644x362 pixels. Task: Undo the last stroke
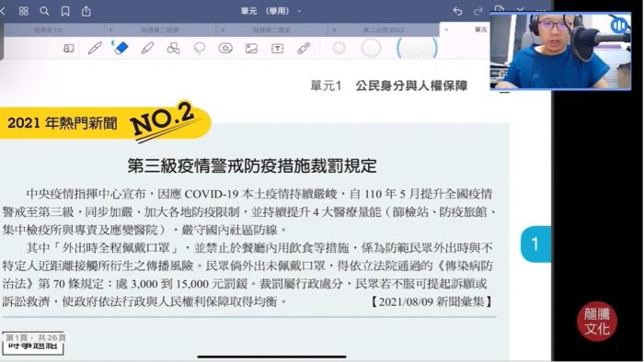coord(457,11)
